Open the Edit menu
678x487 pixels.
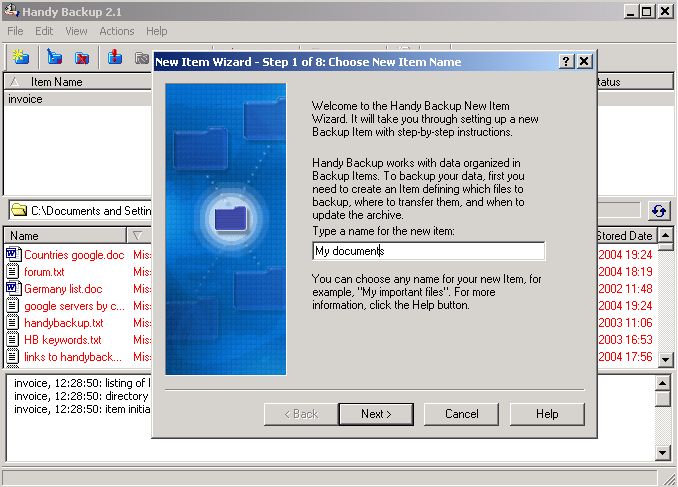point(44,31)
